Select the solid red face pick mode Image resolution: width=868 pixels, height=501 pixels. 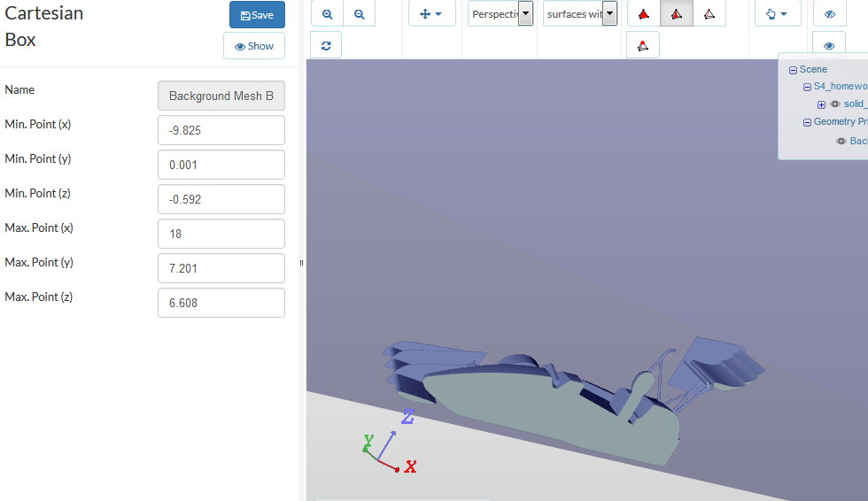point(643,14)
